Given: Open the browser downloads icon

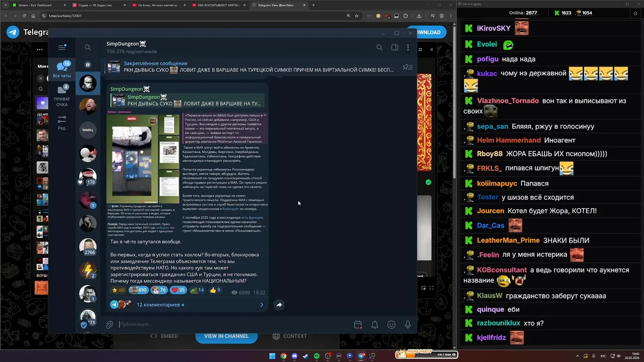Looking at the screenshot, I should tap(419, 16).
